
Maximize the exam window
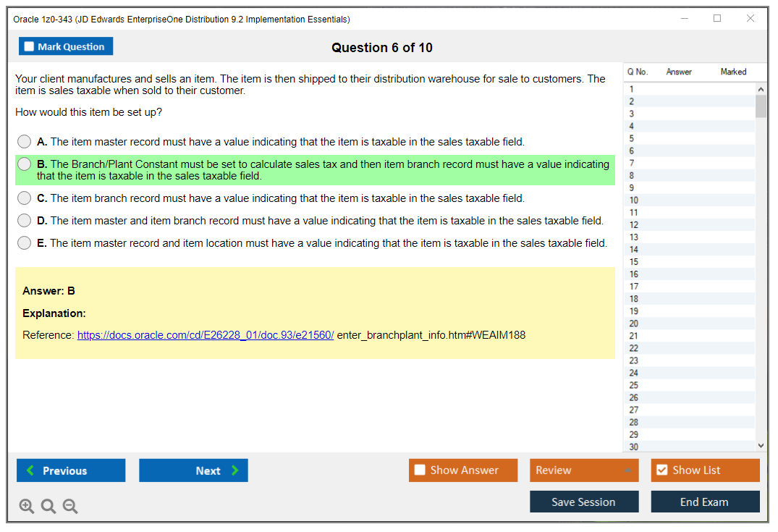(x=716, y=19)
